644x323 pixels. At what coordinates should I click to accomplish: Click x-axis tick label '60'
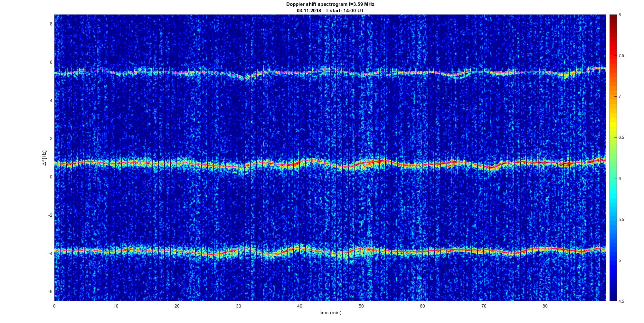(x=422, y=306)
